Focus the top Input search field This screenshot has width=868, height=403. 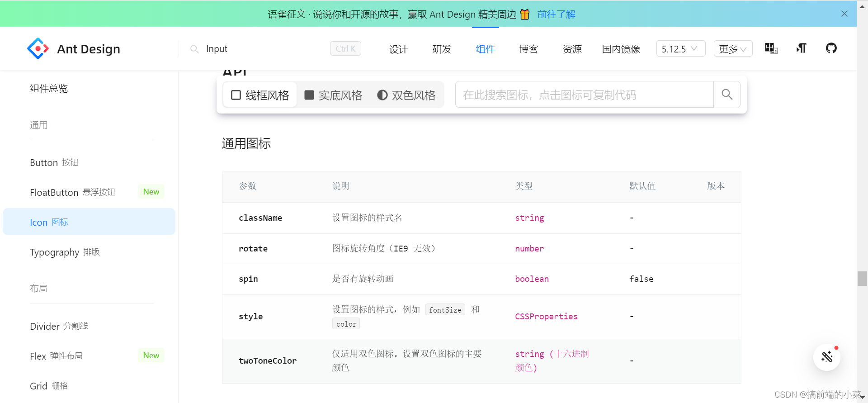pyautogui.click(x=264, y=49)
